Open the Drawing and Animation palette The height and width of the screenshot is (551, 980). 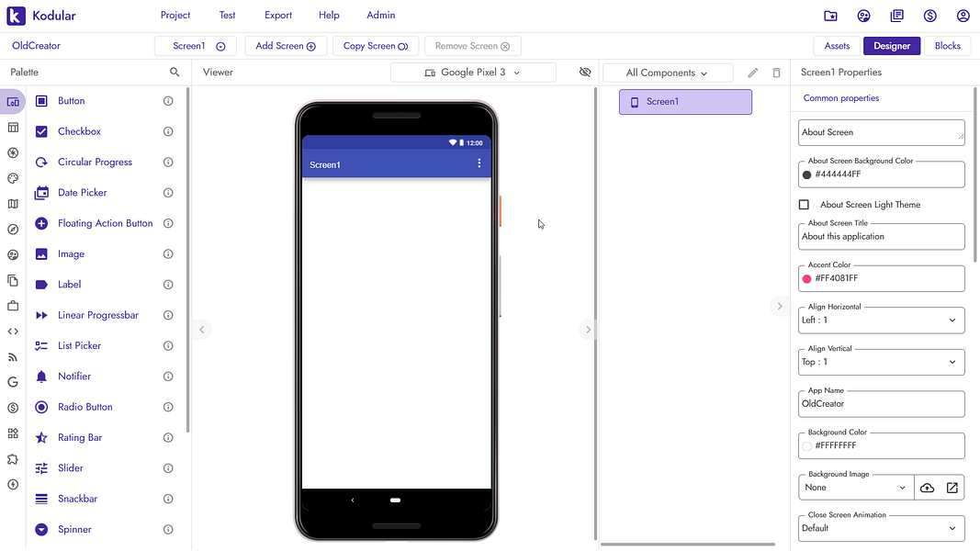tap(11, 179)
